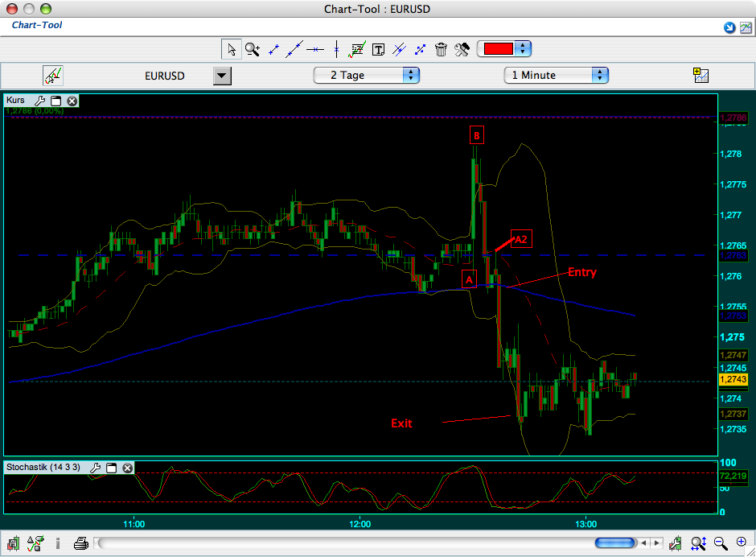Click the 72,219 stochastic value label
The height and width of the screenshot is (557, 756).
(733, 476)
